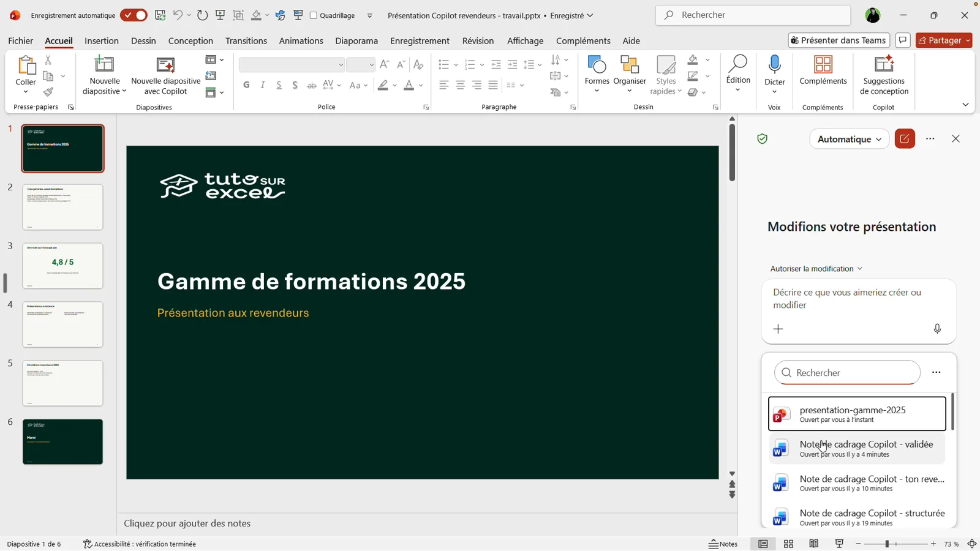Open the Compléments ribbon button

click(x=823, y=70)
